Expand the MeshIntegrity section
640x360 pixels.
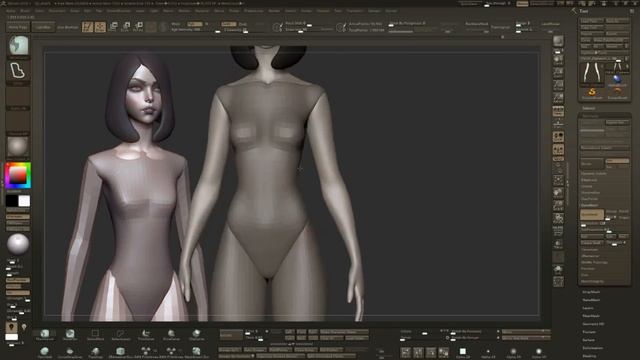coord(592,281)
